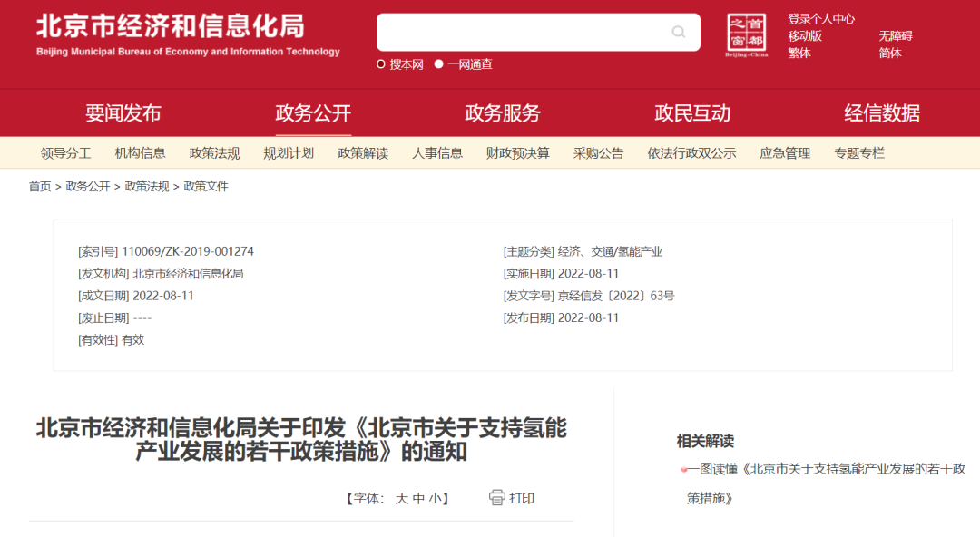Select the 一网通查 radio option
980x537 pixels.
(x=439, y=64)
